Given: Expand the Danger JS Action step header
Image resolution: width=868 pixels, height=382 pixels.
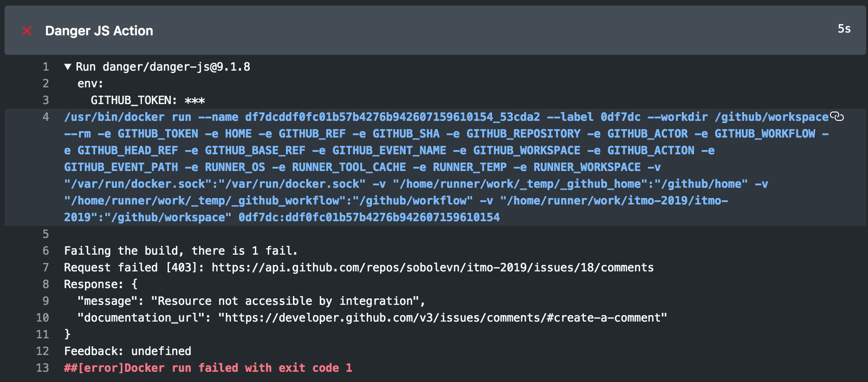Looking at the screenshot, I should point(98,31).
